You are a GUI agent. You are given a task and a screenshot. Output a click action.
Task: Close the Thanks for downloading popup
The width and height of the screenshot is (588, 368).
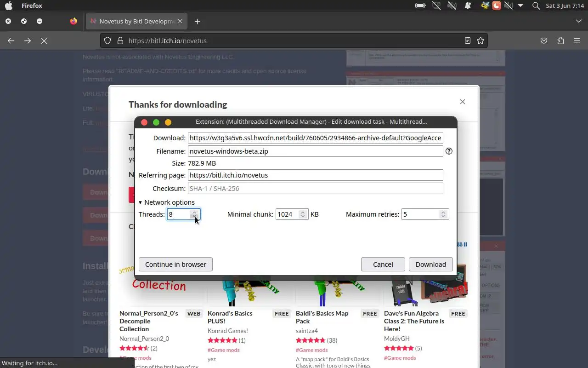point(463,102)
